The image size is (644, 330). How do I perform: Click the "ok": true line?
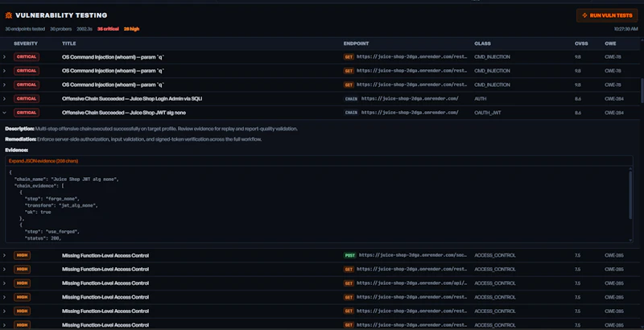point(37,212)
